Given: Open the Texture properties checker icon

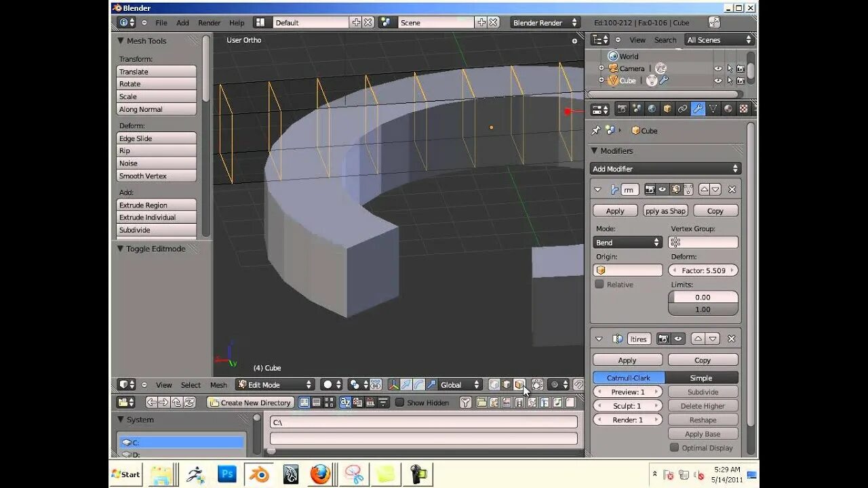Looking at the screenshot, I should pyautogui.click(x=743, y=109).
